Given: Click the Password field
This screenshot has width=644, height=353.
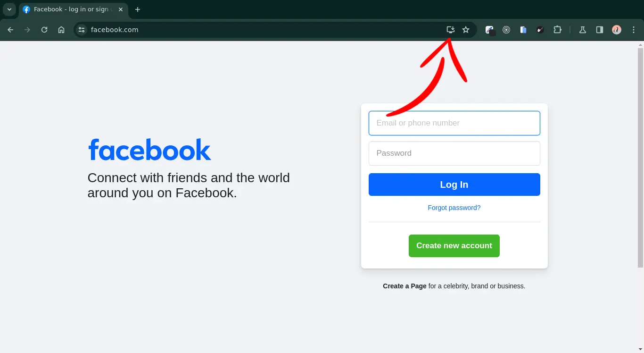Looking at the screenshot, I should [x=454, y=153].
